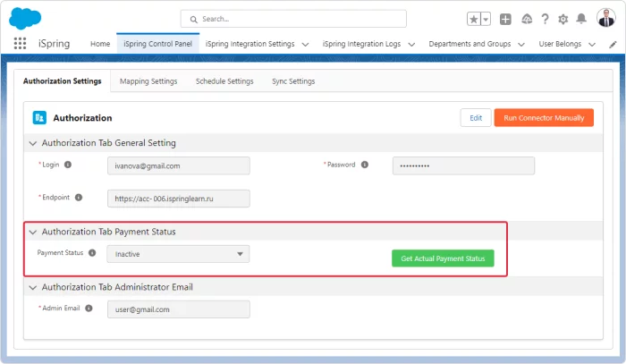Open the Salesforce Help question mark
Image resolution: width=626 pixels, height=364 pixels.
click(545, 19)
